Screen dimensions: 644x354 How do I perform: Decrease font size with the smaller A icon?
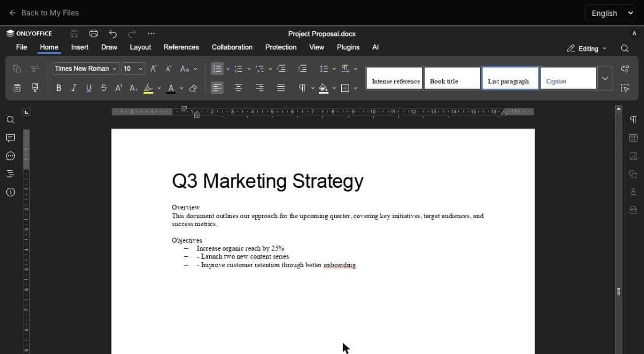point(169,69)
